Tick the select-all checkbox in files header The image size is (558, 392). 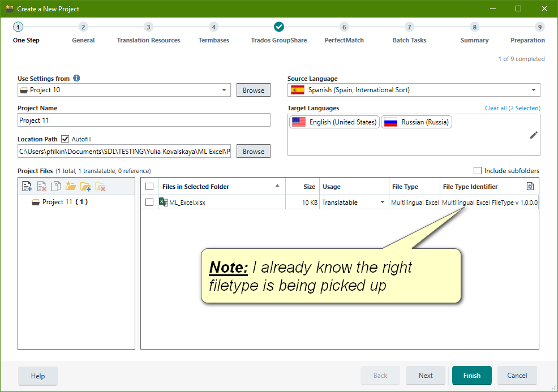coord(149,187)
